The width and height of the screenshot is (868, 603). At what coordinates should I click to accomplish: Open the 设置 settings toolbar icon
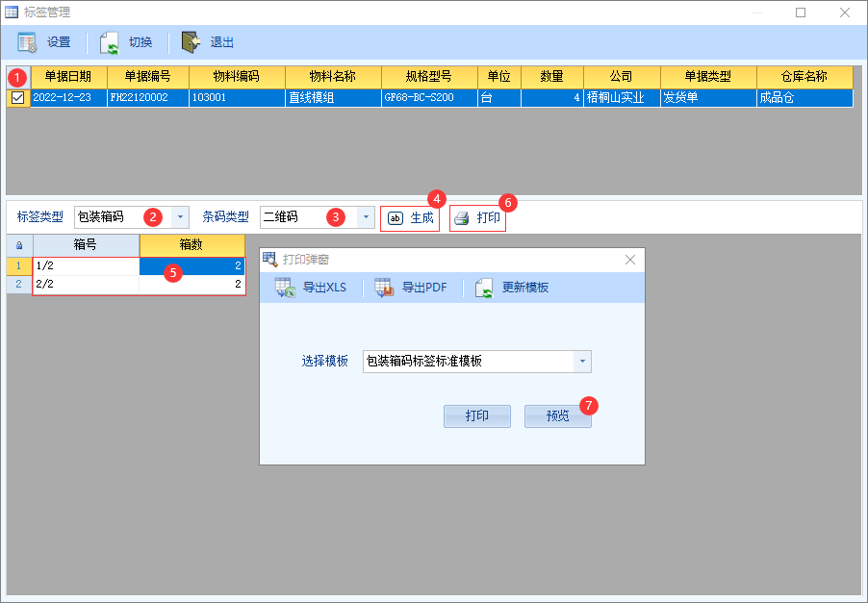[x=27, y=42]
